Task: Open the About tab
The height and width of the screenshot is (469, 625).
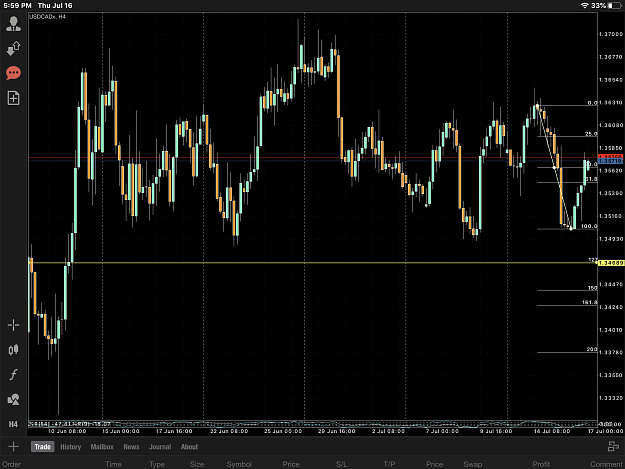Action: click(189, 447)
